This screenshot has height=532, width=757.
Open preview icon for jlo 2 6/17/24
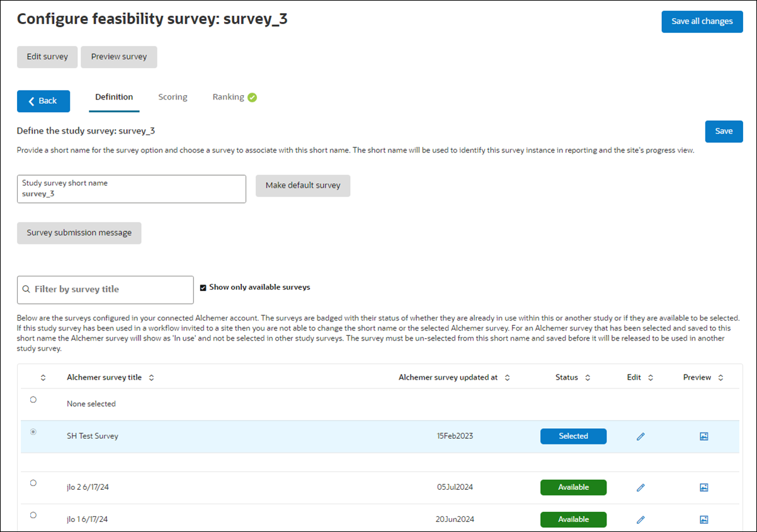point(704,487)
